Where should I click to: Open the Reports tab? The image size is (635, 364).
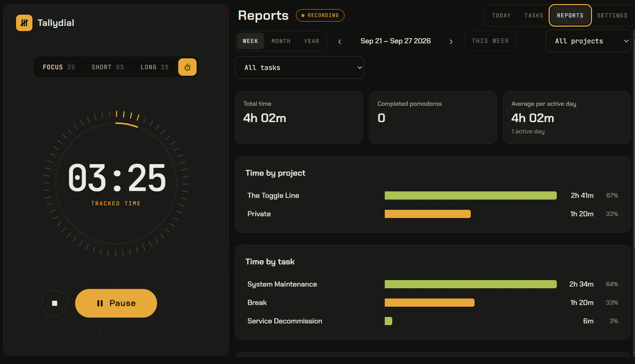(570, 15)
